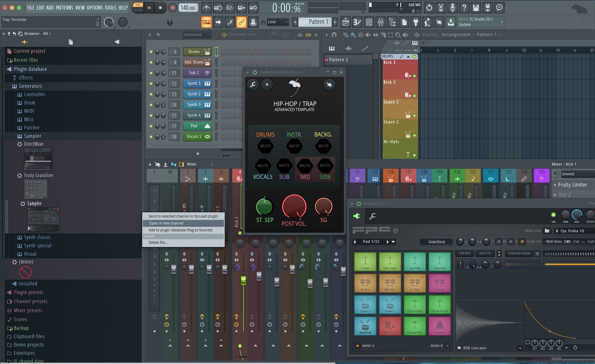
Task: Open the Scale Volt dropdown in FPC
Action: point(535,241)
